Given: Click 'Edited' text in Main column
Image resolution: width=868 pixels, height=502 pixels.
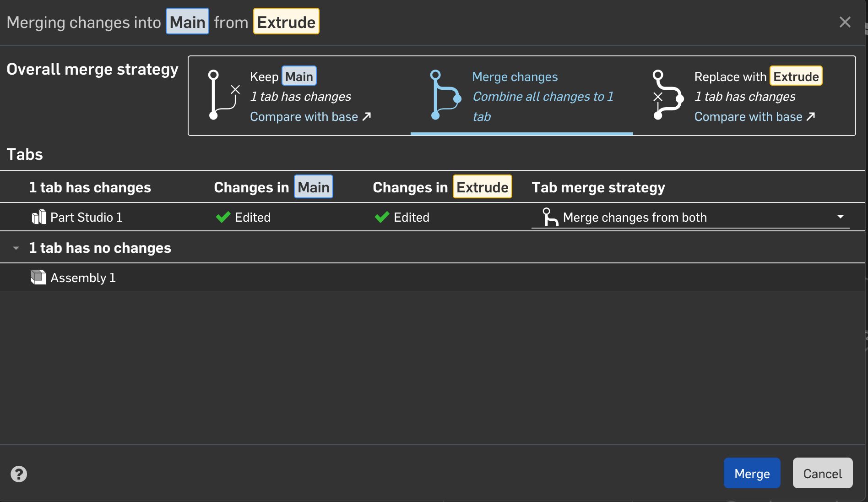Looking at the screenshot, I should pyautogui.click(x=253, y=217).
